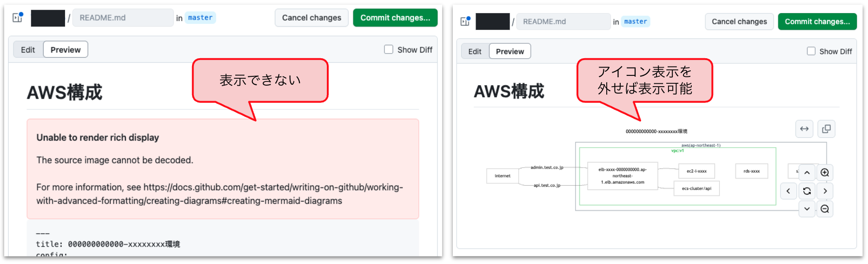
Task: Pan the diagram right
Action: click(x=825, y=191)
